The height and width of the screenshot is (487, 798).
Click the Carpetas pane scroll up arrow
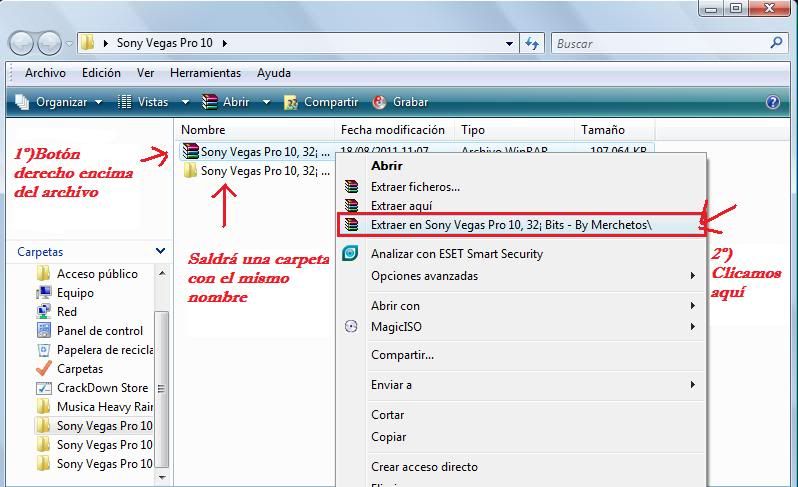point(162,273)
